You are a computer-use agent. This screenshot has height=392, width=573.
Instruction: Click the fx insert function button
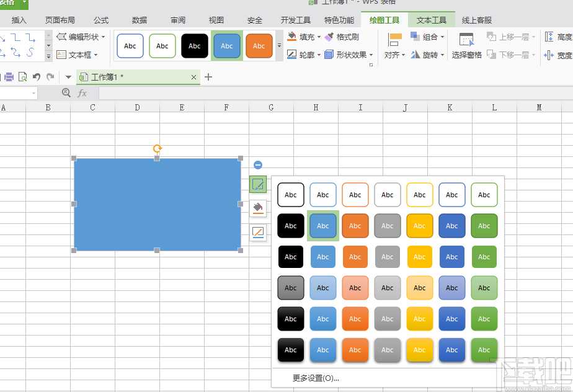point(83,92)
